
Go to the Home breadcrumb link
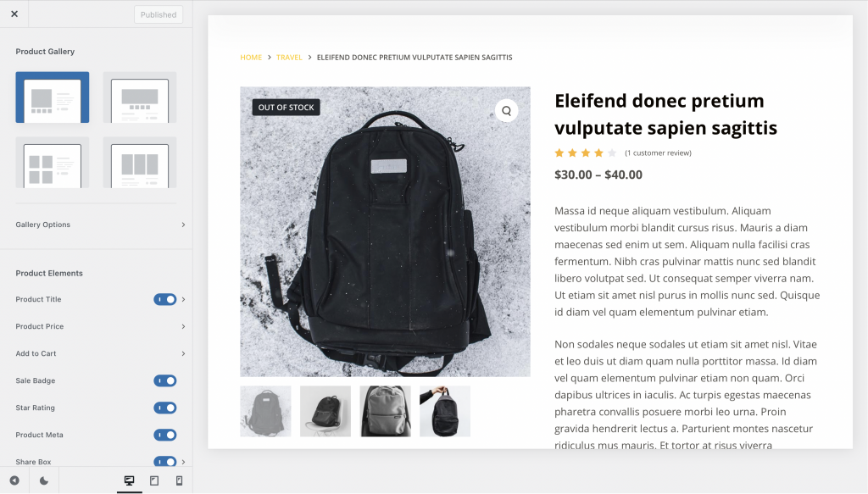click(x=251, y=58)
